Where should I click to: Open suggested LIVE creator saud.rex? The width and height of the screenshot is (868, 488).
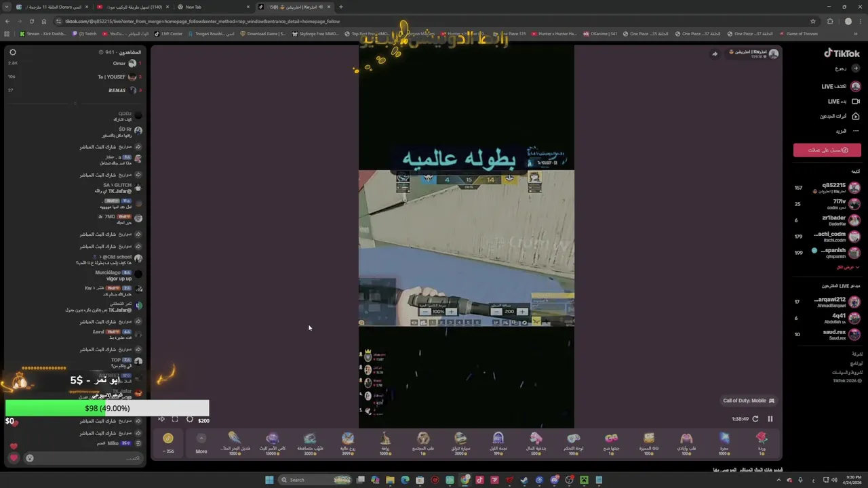click(827, 335)
